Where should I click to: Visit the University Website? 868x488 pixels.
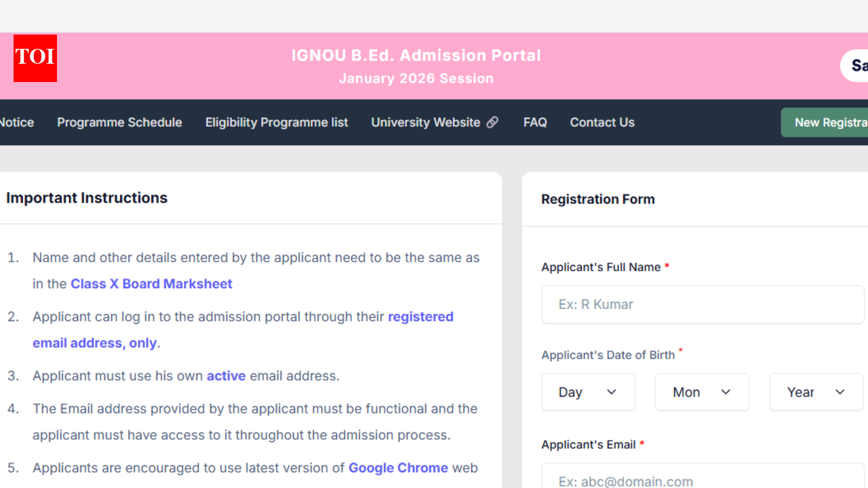click(x=426, y=122)
